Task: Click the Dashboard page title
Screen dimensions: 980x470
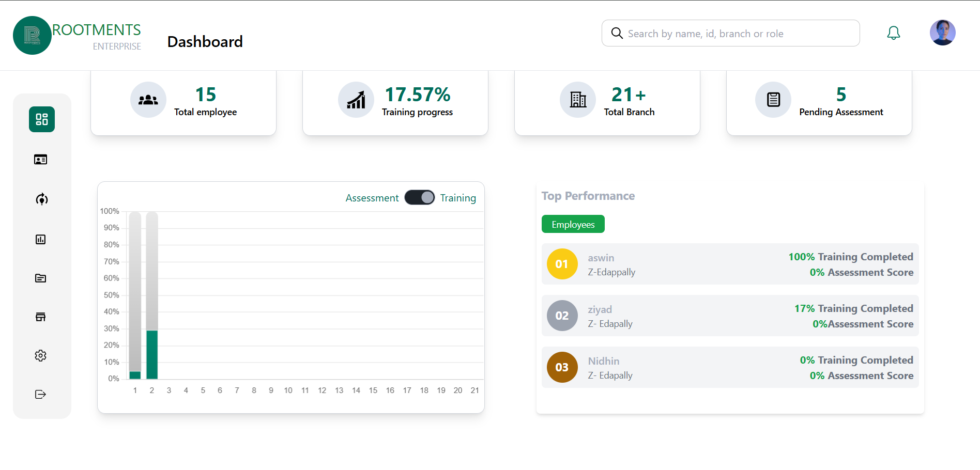Action: (205, 41)
